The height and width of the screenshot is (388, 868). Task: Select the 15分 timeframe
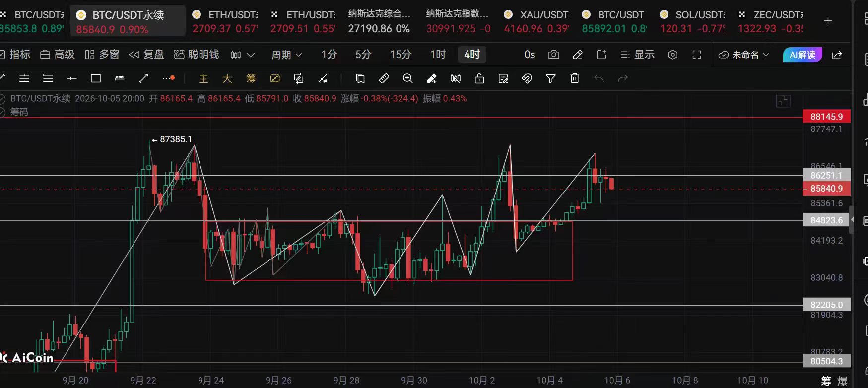400,55
